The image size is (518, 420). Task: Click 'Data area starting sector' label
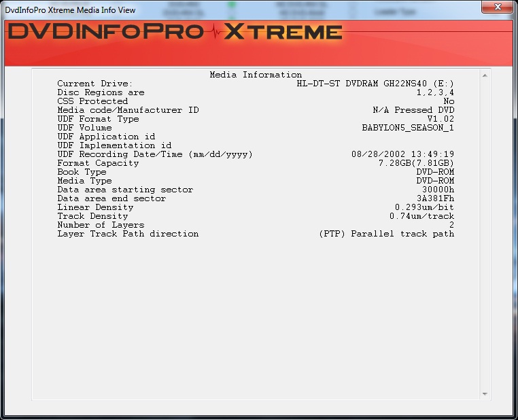125,190
